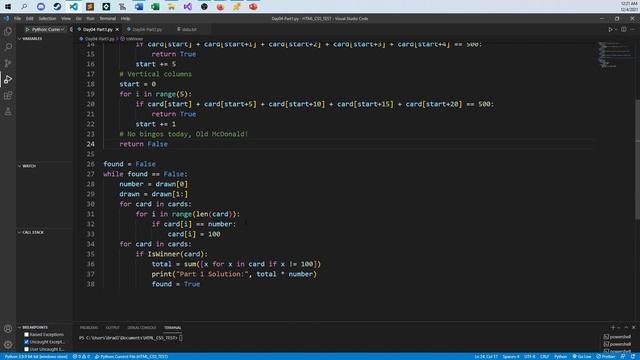Viewport: 640px width, 360px height.
Task: Open the Extensions view
Action: pos(8,96)
